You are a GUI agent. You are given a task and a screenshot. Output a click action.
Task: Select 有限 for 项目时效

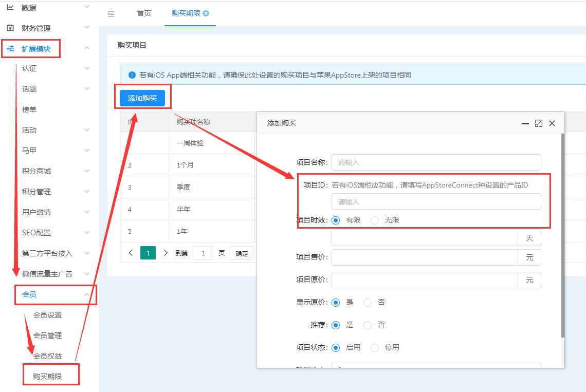coord(336,220)
